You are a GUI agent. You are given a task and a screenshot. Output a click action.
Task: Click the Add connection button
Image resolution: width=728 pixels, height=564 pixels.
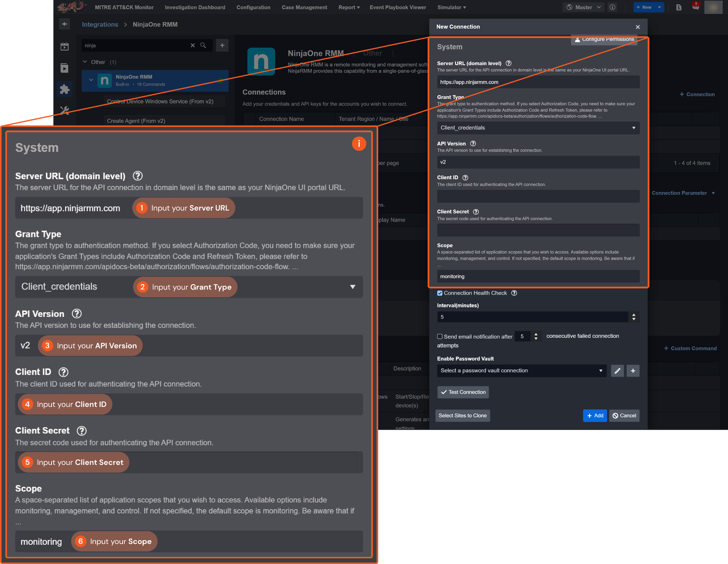click(x=595, y=416)
